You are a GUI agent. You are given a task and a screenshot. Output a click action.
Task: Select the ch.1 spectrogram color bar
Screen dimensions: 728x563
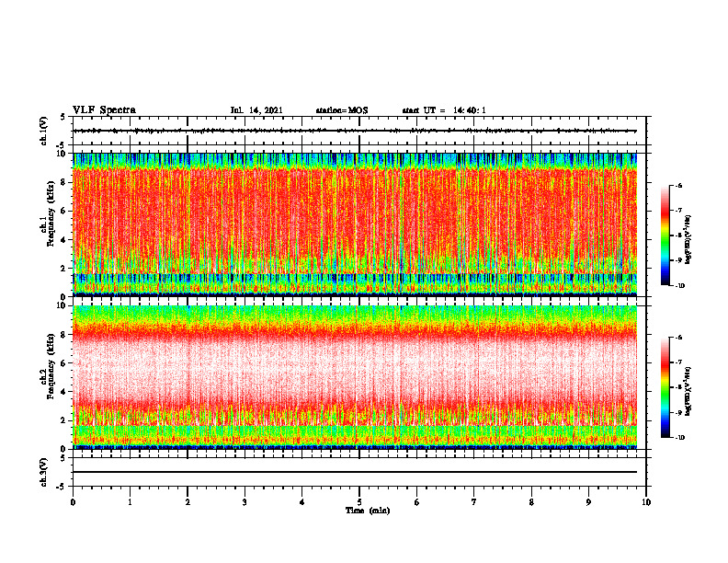pyautogui.click(x=665, y=236)
